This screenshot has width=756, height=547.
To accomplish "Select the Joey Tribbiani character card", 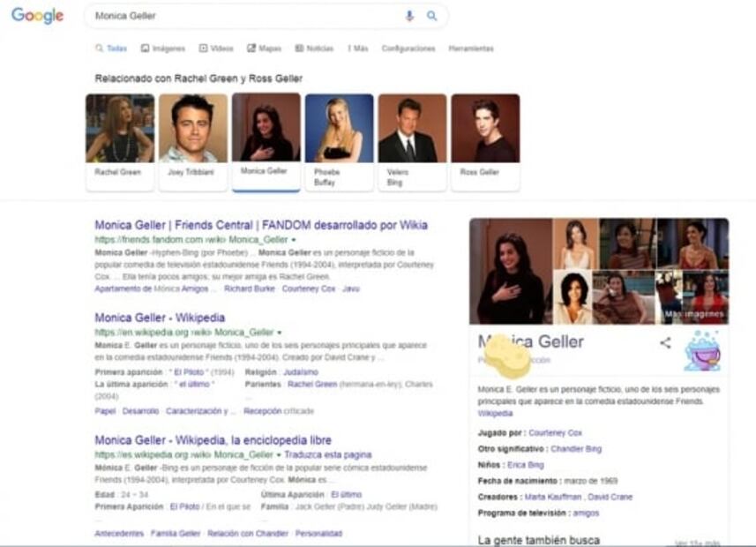I will [192, 141].
